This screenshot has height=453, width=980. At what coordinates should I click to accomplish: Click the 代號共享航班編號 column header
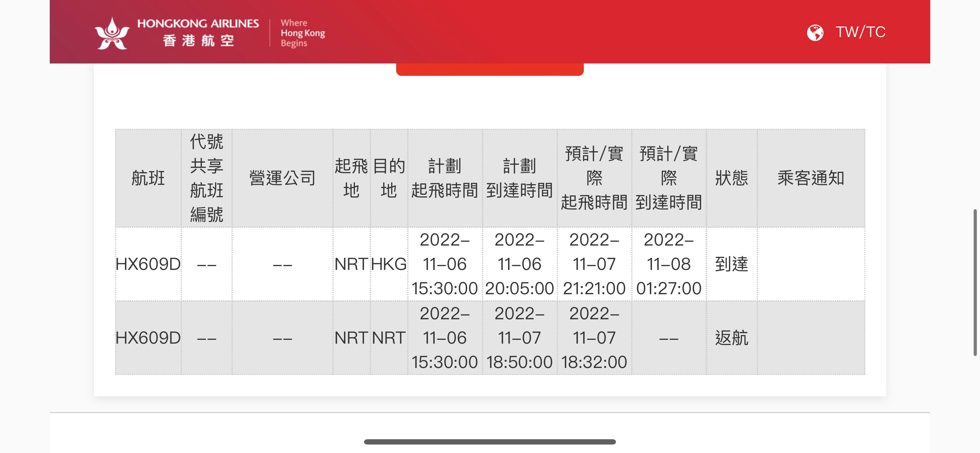point(207,178)
